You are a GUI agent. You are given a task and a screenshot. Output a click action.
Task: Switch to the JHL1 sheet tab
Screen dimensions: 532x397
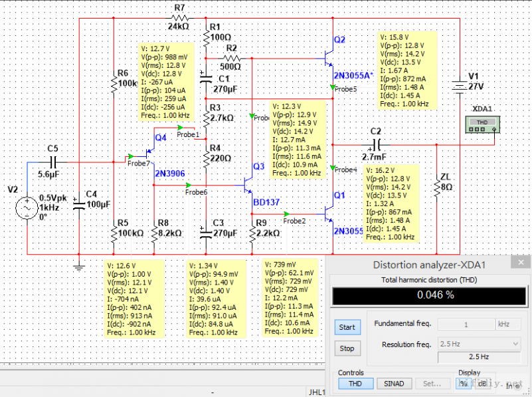click(316, 392)
